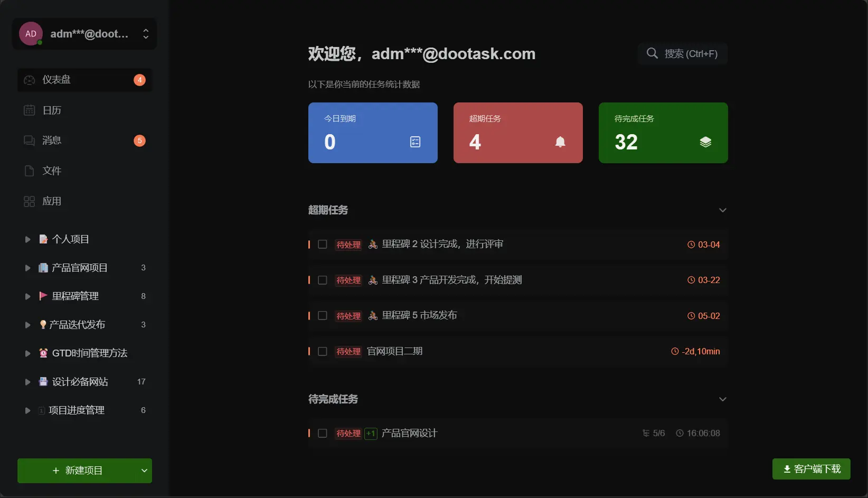Check the box for 里程碑 5 市场发布

click(x=323, y=316)
